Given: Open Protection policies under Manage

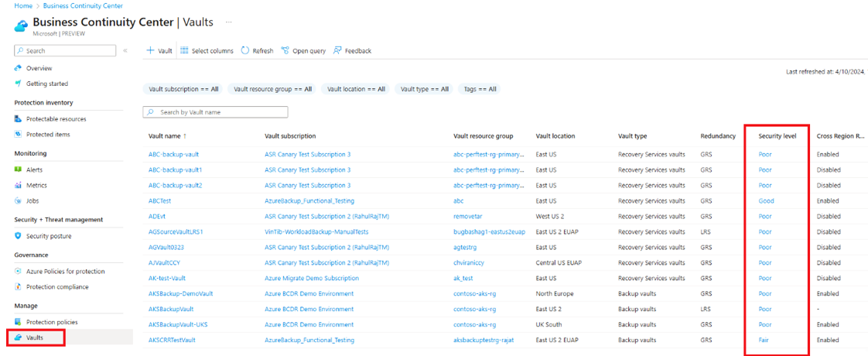Looking at the screenshot, I should [x=52, y=322].
